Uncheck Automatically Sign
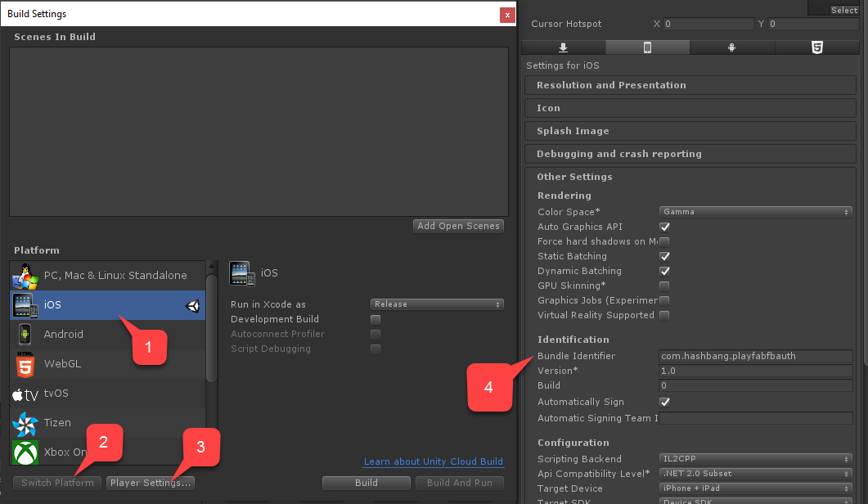This screenshot has height=504, width=868. click(x=664, y=402)
